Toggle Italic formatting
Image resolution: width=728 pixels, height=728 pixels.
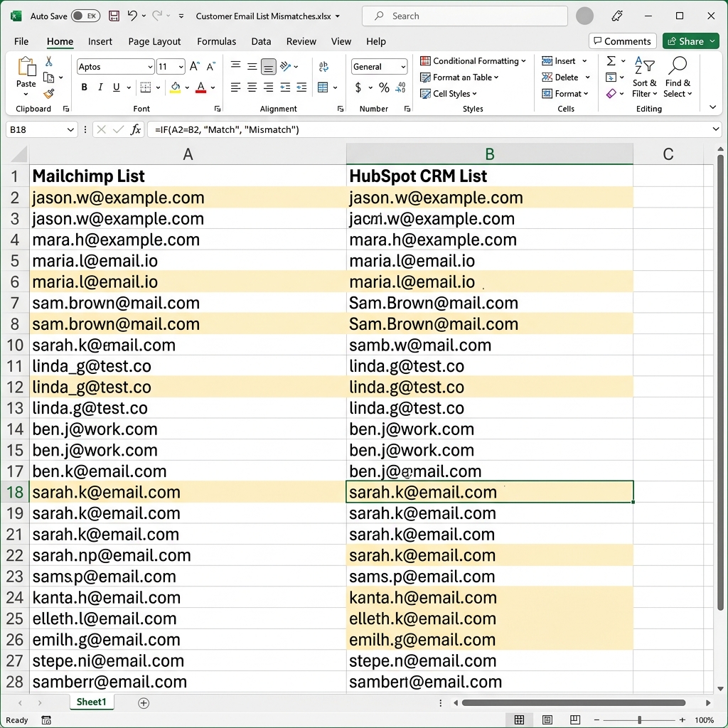pyautogui.click(x=100, y=87)
